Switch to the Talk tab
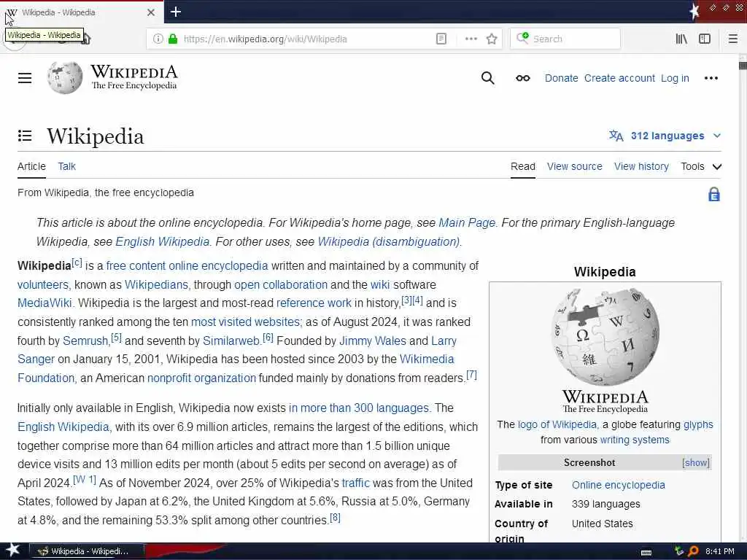Viewport: 747px width, 560px height. coord(66,167)
